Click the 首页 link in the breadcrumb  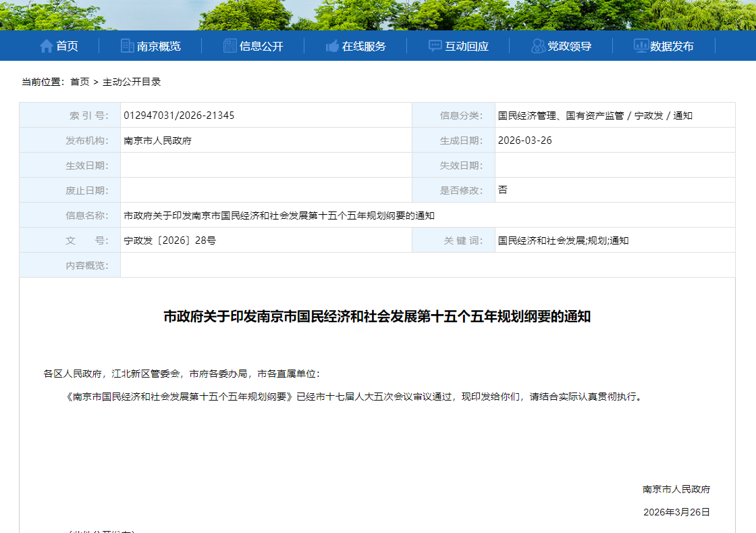[x=80, y=82]
